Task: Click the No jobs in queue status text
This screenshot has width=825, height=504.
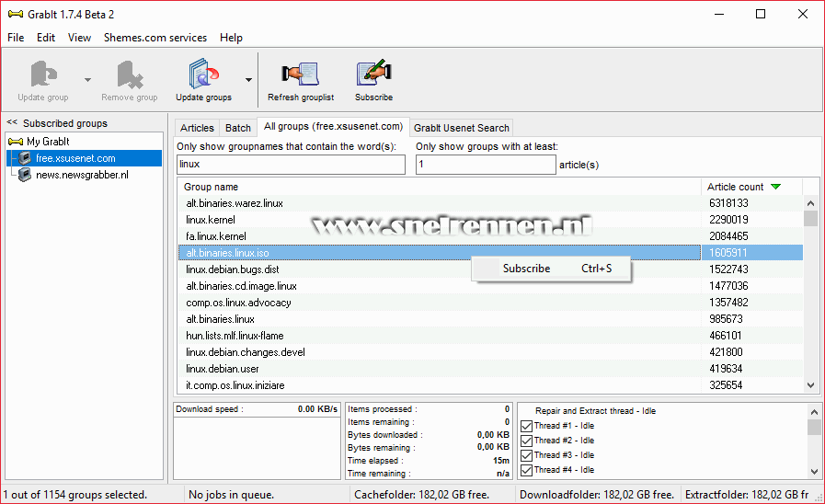Action: coord(231,495)
